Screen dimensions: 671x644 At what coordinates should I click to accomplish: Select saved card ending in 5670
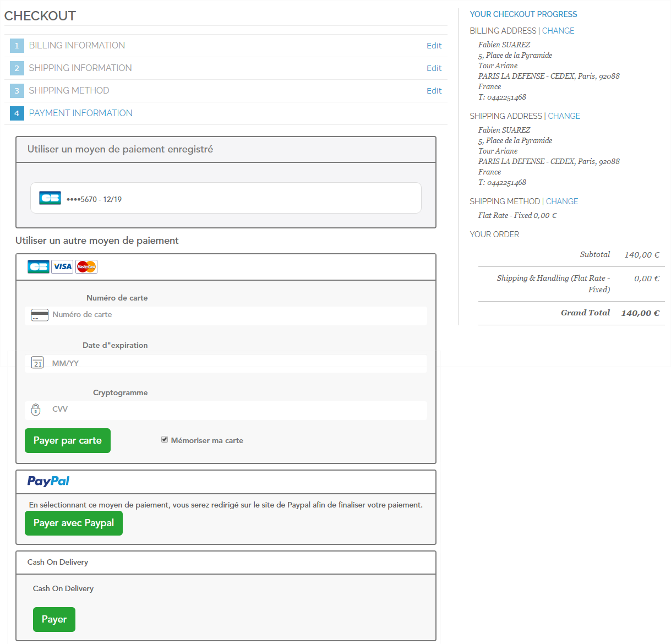pos(226,198)
